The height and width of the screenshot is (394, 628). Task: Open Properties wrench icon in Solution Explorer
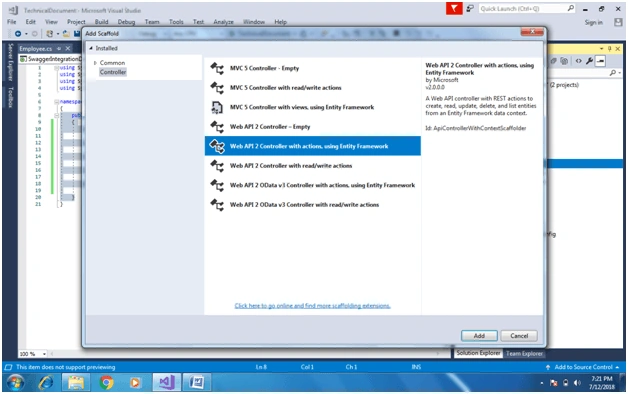click(x=589, y=61)
